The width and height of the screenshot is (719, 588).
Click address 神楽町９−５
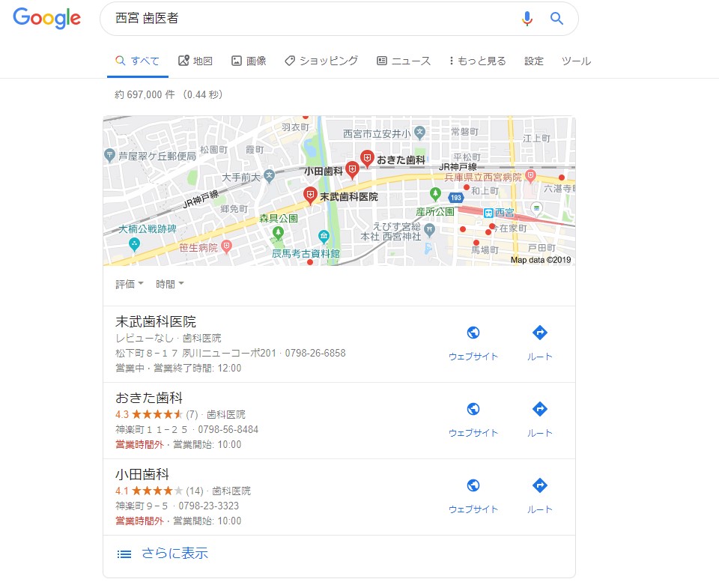[142, 506]
